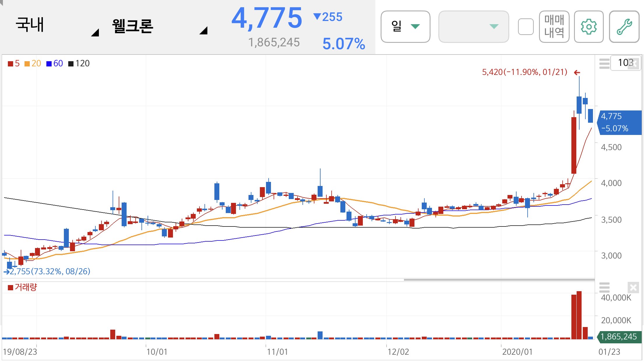The height and width of the screenshot is (362, 644).
Task: Close the 거래량 volume panel
Action: (633, 288)
